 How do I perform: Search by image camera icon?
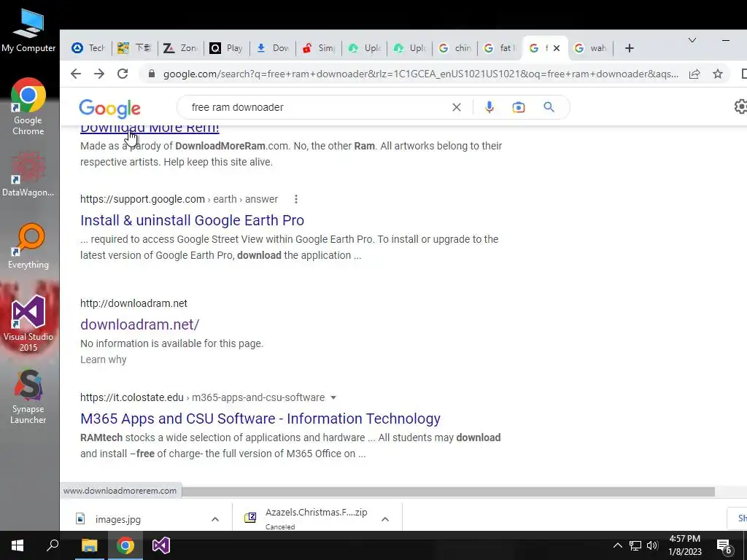(x=519, y=107)
